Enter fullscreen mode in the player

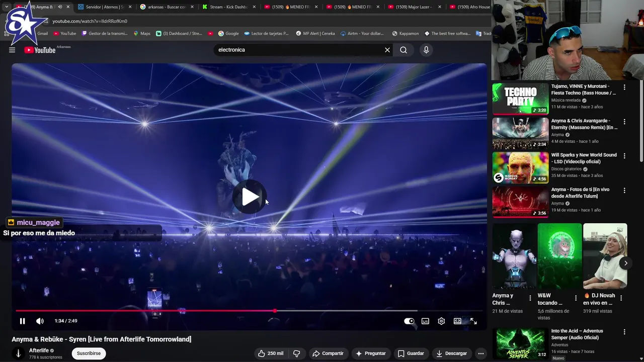[473, 321]
